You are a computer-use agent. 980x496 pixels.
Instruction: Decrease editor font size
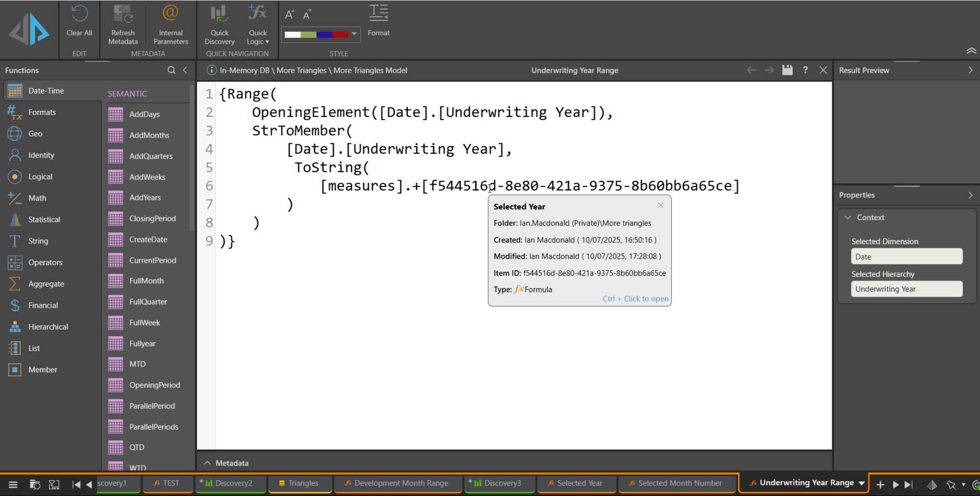(x=307, y=15)
